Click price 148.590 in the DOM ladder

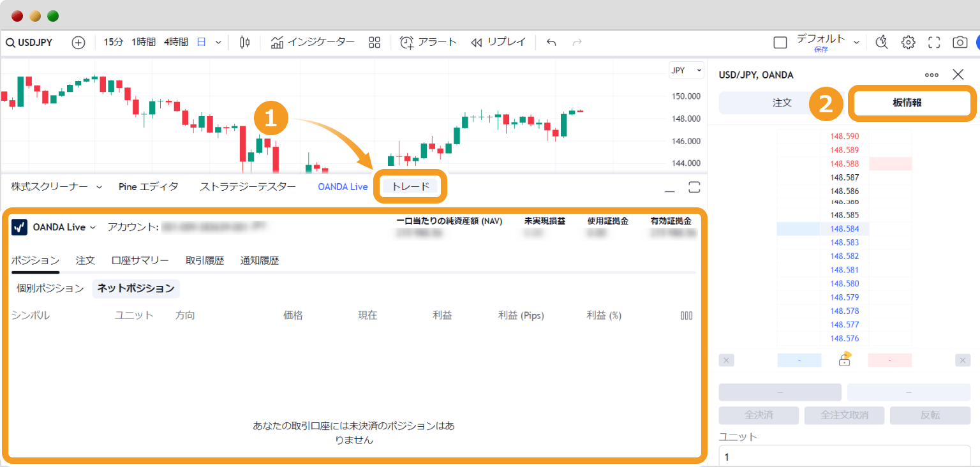[x=845, y=137]
